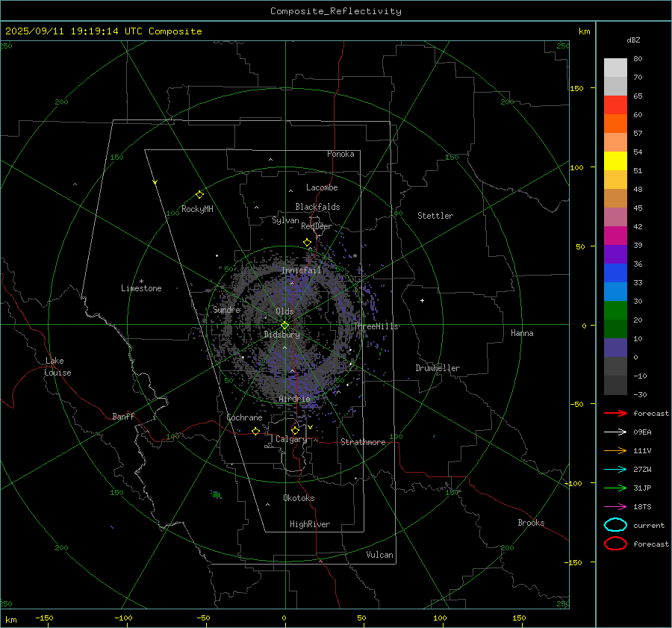Click the magenta 18TS arrow icon
Screen dimensions: 672x628
615,507
